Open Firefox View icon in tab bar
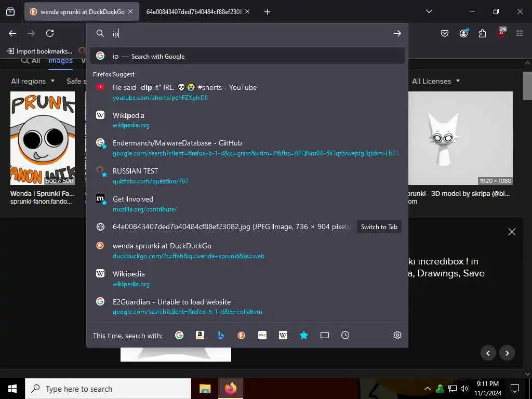This screenshot has width=532, height=399. 10,11
